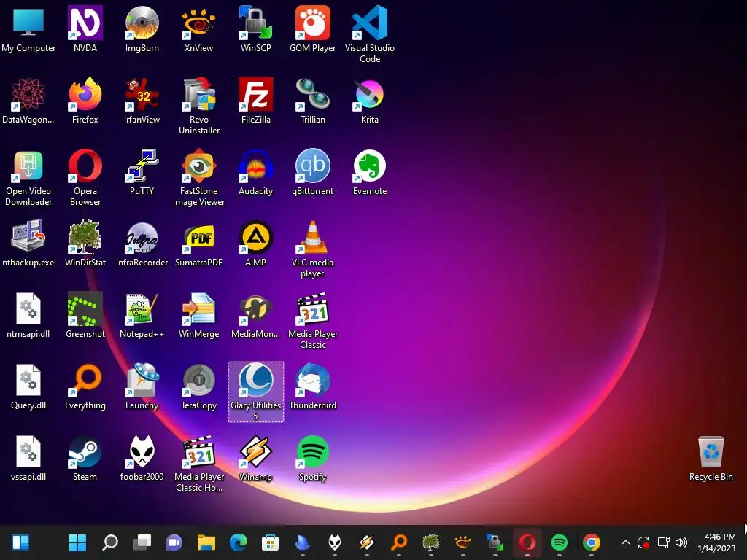Select the WinDirStat desktop icon
The height and width of the screenshot is (560, 747).
click(x=85, y=243)
